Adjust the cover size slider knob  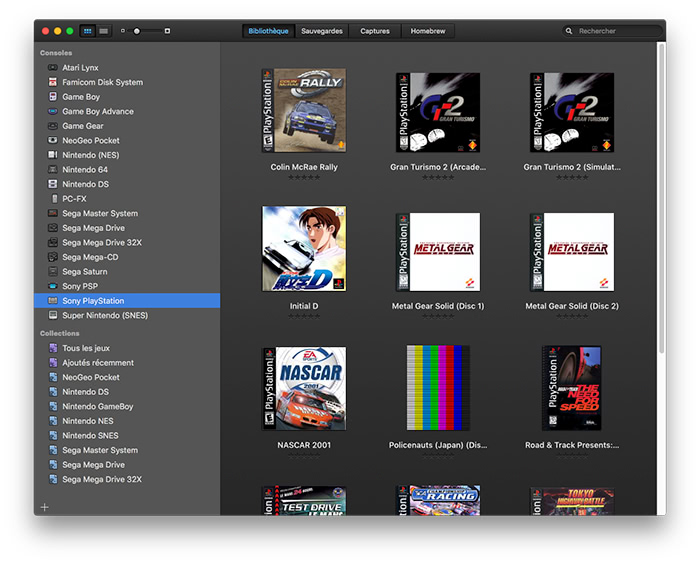tap(137, 31)
